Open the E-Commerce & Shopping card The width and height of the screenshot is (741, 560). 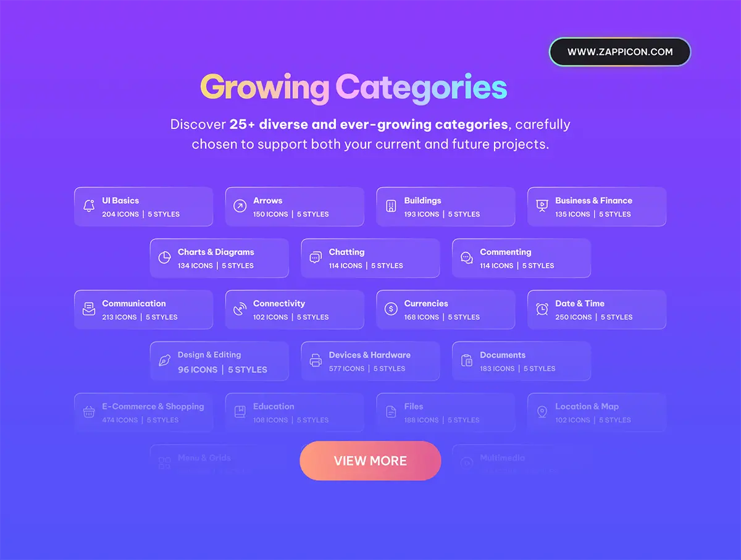pos(143,412)
